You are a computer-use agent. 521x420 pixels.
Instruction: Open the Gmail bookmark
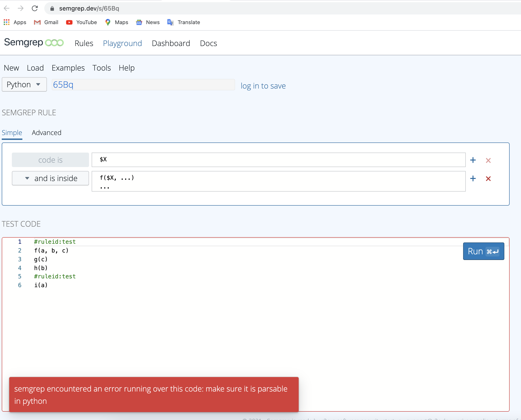[x=46, y=22]
